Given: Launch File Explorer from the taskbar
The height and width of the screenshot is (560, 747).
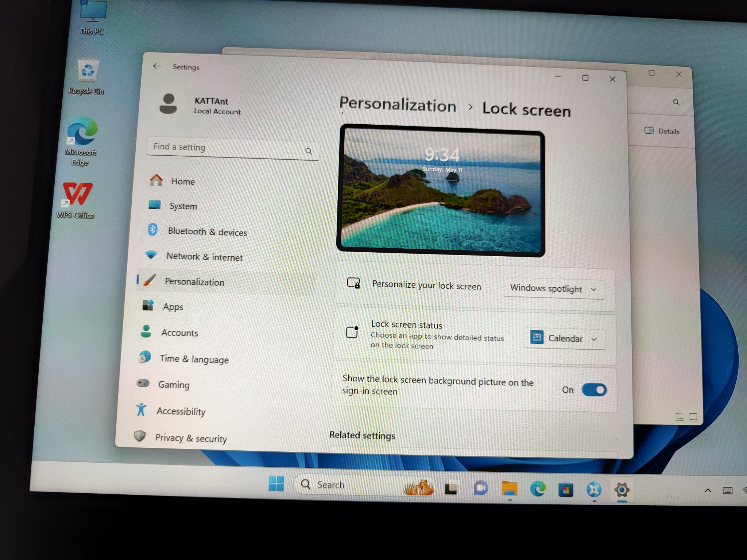Looking at the screenshot, I should pos(509,489).
